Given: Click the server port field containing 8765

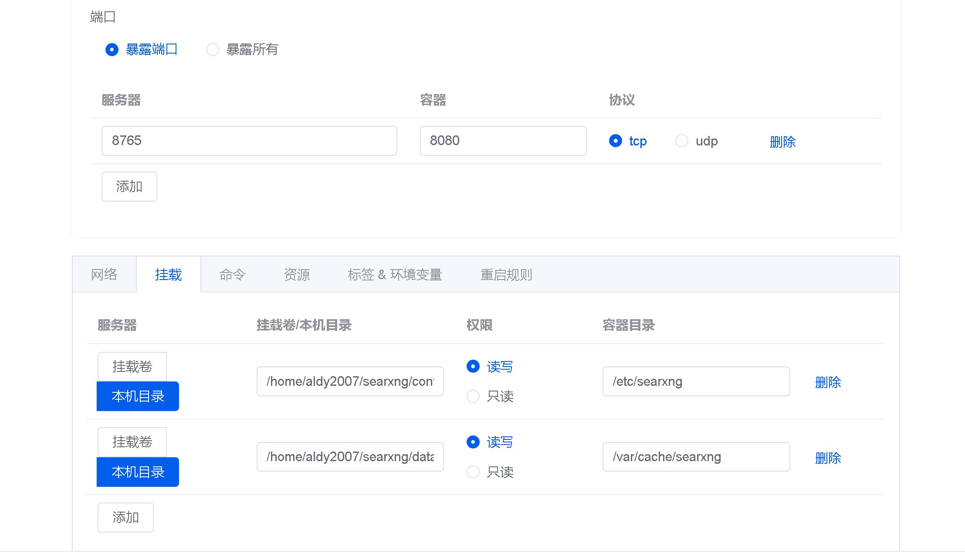Looking at the screenshot, I should (249, 141).
